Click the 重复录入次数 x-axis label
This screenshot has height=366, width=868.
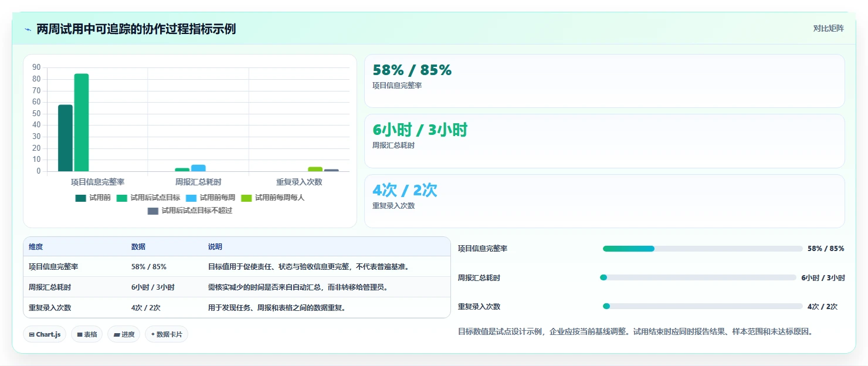click(x=299, y=182)
